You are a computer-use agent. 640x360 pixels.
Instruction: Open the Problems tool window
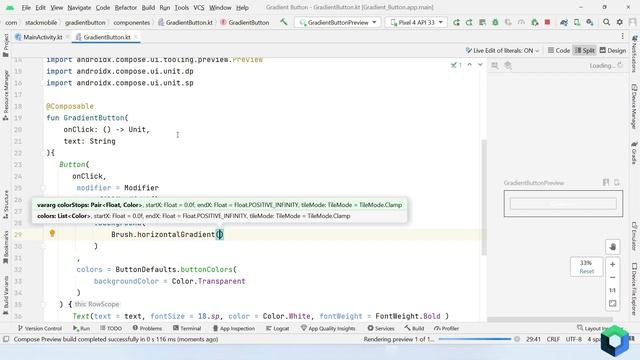pyautogui.click(x=147, y=328)
